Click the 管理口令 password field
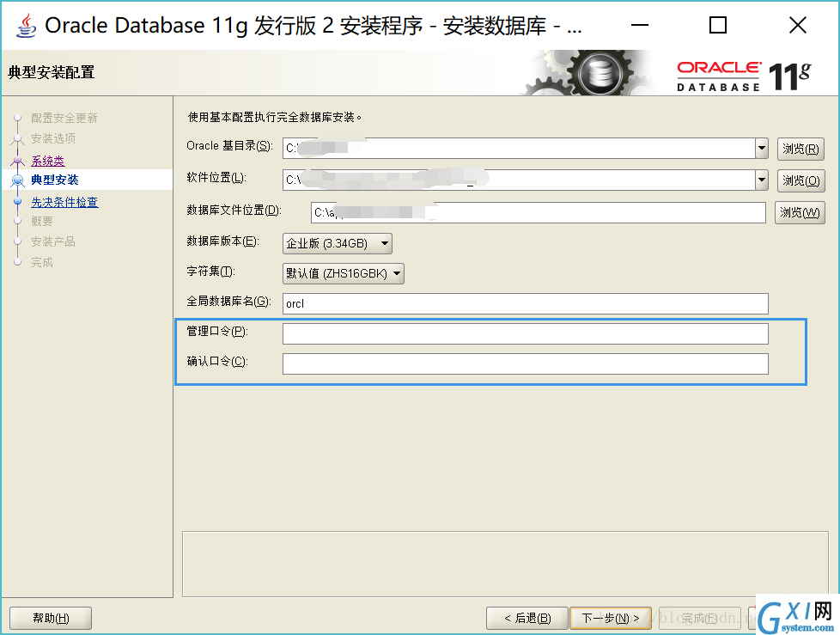 [x=525, y=334]
